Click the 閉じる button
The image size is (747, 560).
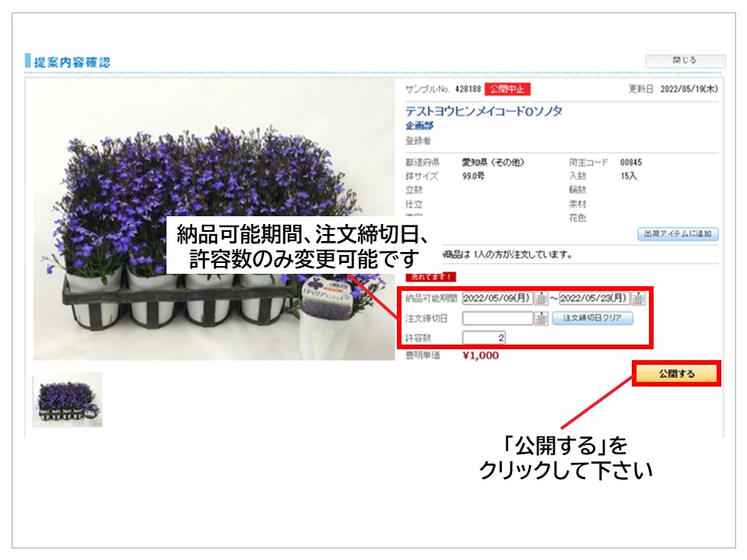pyautogui.click(x=685, y=61)
